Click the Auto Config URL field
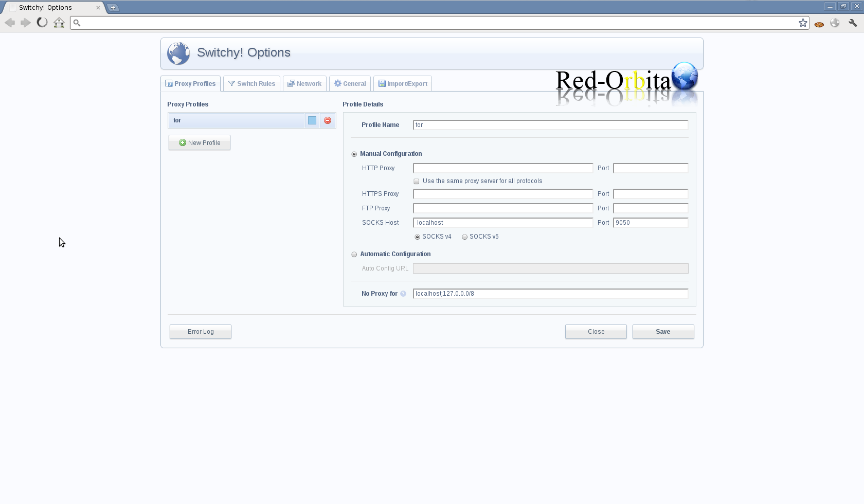This screenshot has width=864, height=504. tap(550, 268)
